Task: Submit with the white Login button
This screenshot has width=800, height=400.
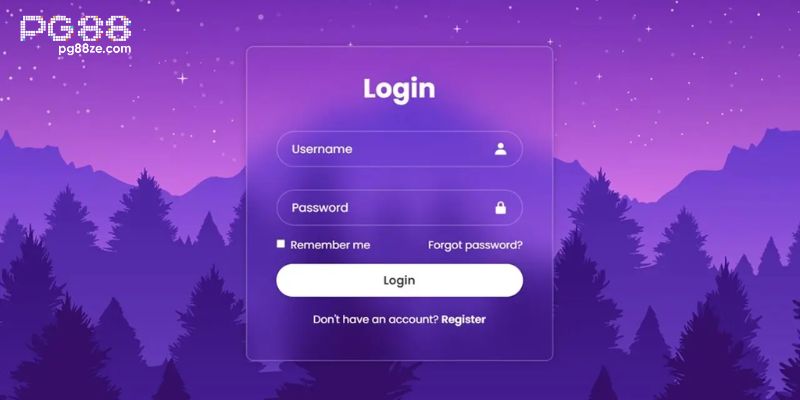Action: point(399,280)
